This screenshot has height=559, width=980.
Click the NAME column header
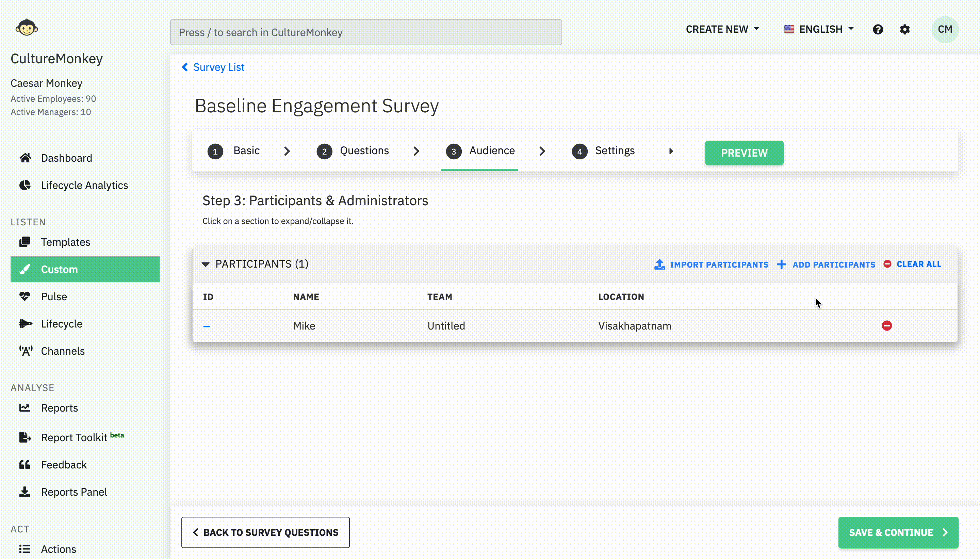[x=306, y=297]
